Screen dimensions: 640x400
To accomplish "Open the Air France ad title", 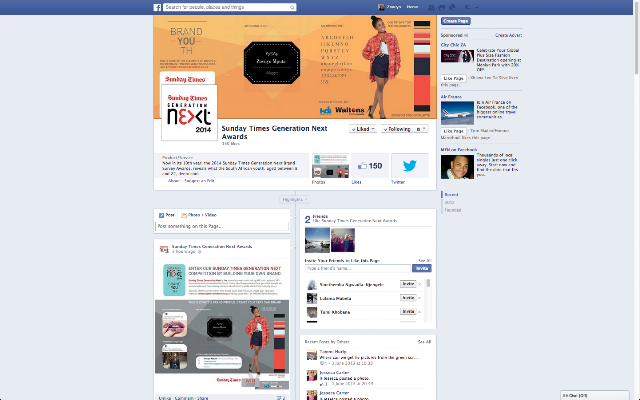I will pyautogui.click(x=451, y=97).
